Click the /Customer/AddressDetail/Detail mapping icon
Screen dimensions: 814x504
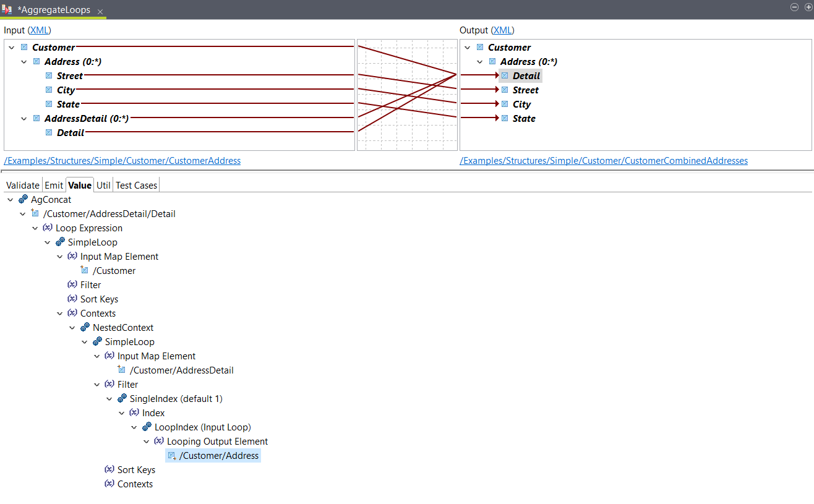click(x=35, y=213)
